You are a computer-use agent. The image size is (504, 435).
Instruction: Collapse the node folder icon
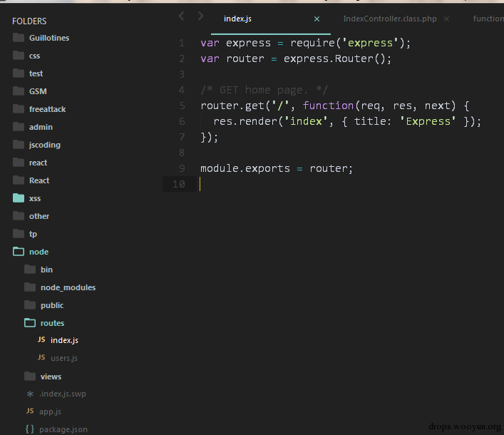19,252
